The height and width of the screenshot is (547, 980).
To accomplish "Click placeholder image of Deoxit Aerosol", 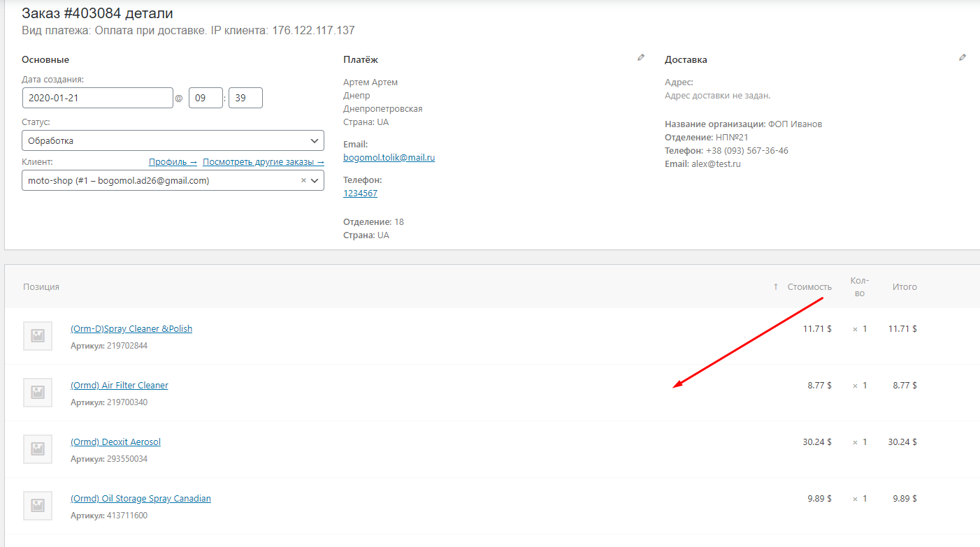I will pyautogui.click(x=38, y=449).
